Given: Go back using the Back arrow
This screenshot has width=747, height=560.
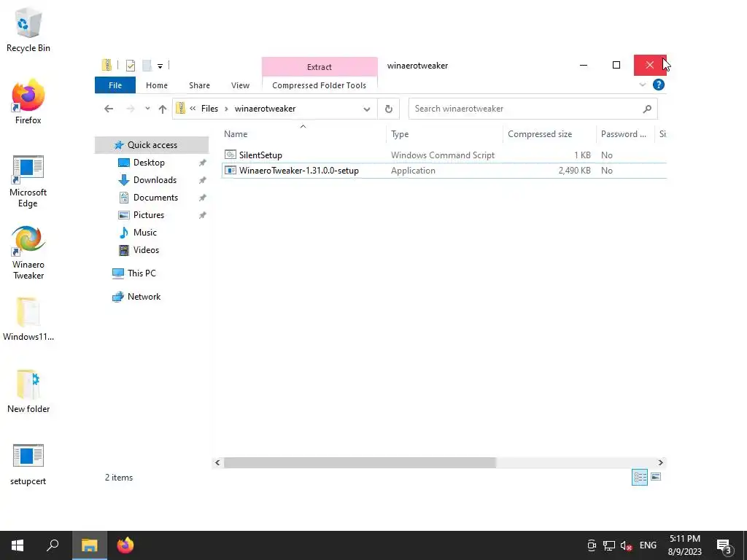Looking at the screenshot, I should [x=109, y=109].
